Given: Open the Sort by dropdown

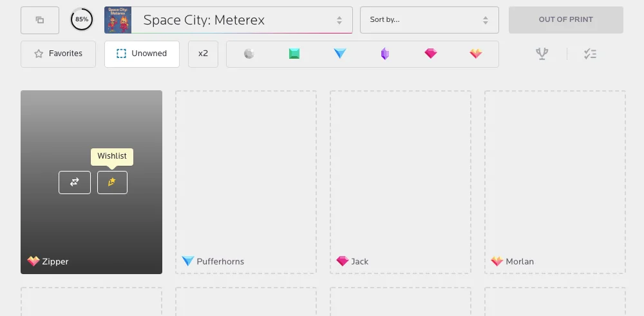Looking at the screenshot, I should (429, 20).
